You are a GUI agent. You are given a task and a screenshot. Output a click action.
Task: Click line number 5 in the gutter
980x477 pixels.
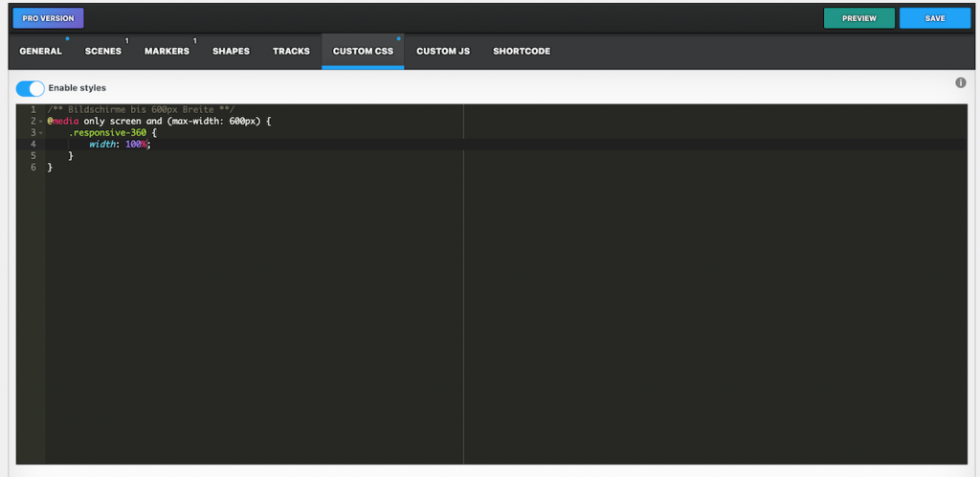pyautogui.click(x=33, y=156)
